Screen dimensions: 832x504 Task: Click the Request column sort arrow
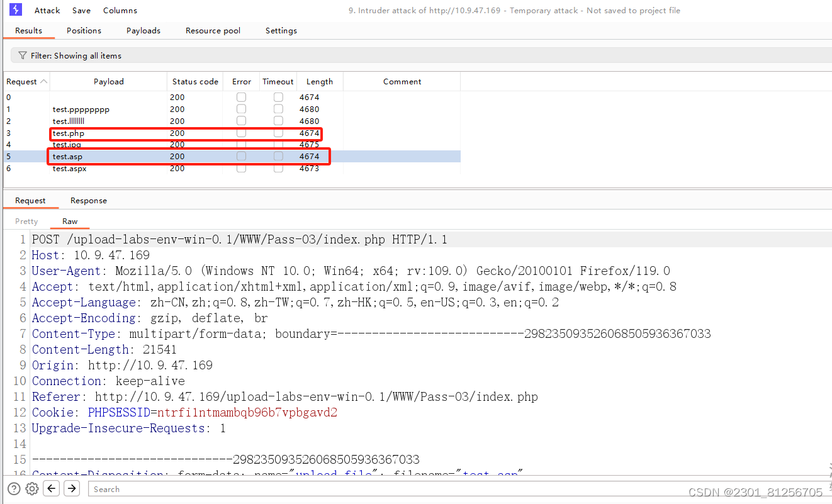point(44,81)
